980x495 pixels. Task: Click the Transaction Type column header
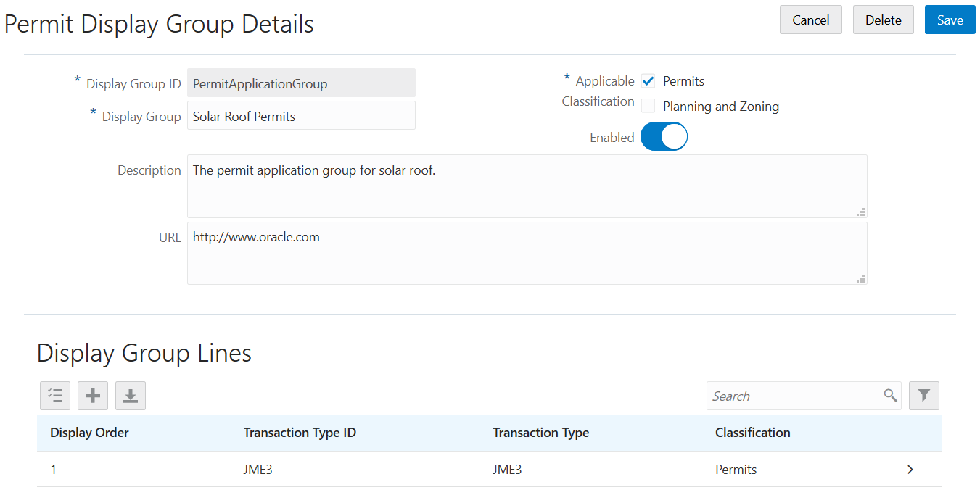tap(540, 433)
